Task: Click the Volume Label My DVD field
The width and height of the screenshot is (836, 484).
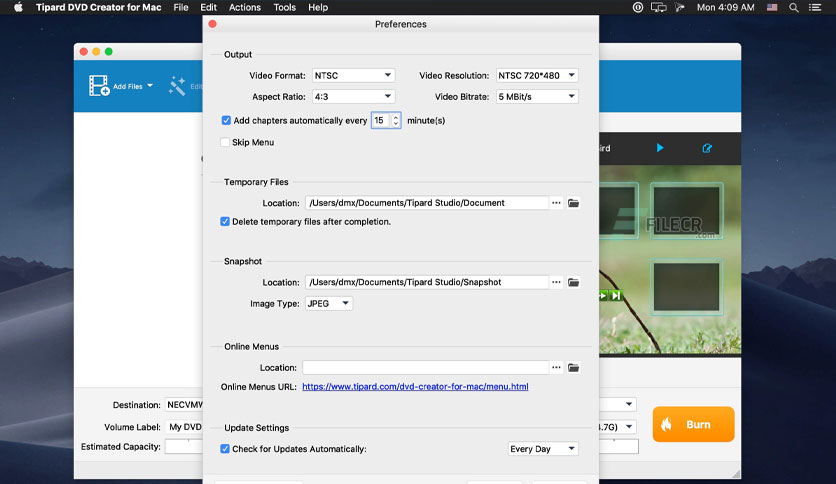Action: click(184, 427)
